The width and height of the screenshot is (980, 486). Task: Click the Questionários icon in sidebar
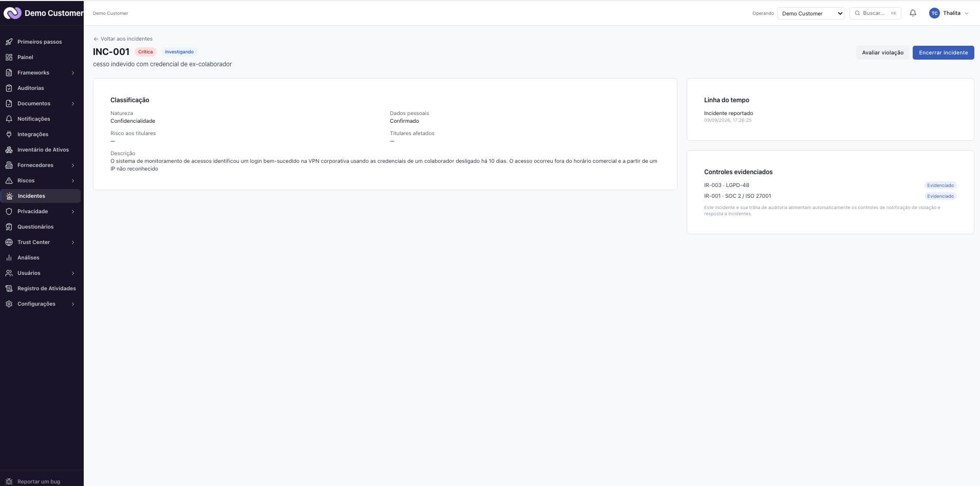click(9, 227)
